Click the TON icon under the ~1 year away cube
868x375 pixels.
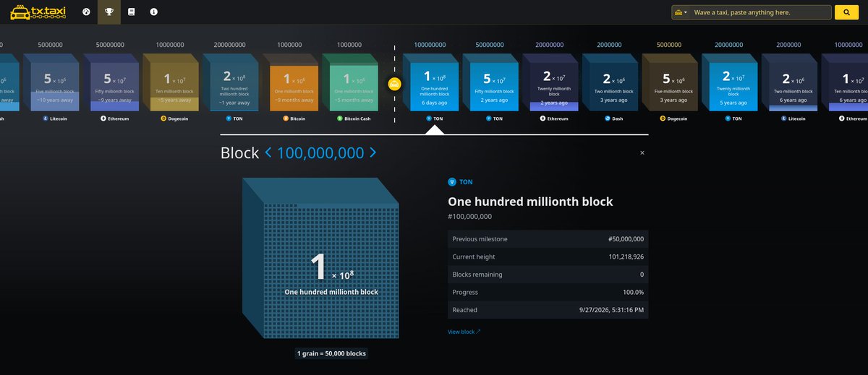[229, 118]
